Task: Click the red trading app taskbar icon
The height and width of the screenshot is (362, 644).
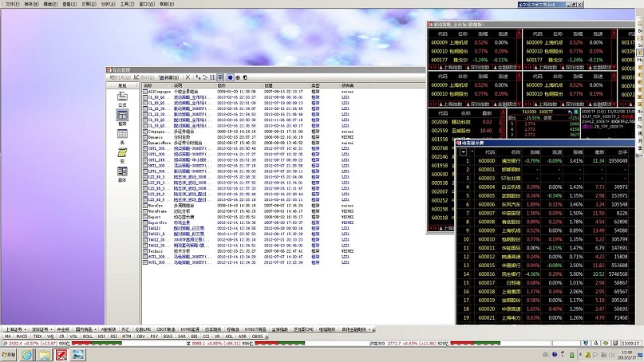Action: [61, 355]
